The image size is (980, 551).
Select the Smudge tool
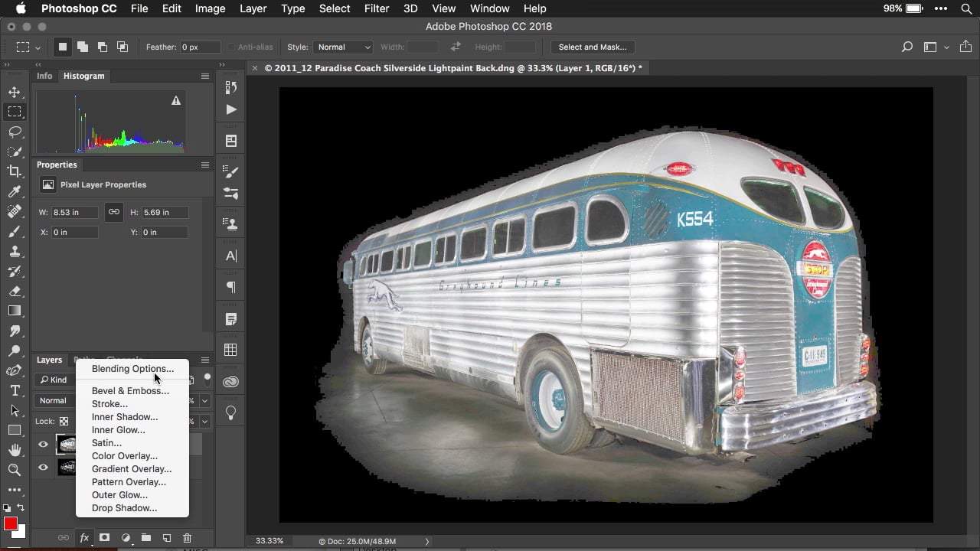pyautogui.click(x=14, y=331)
